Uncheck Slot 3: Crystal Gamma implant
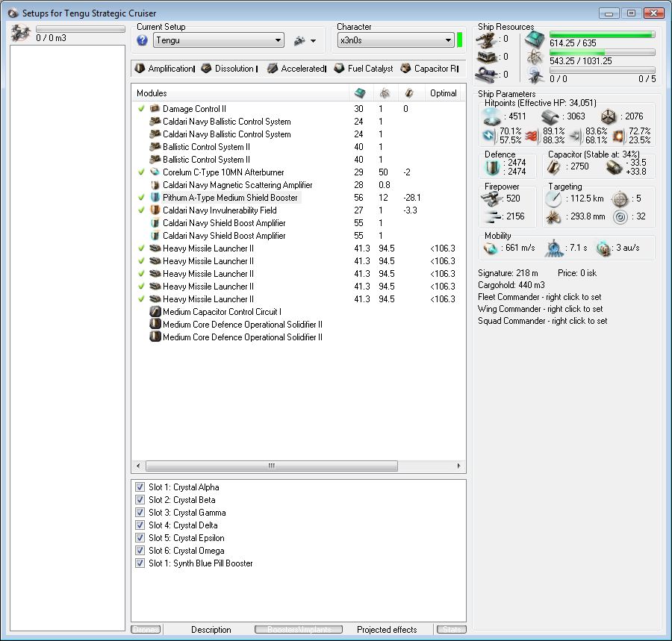The height and width of the screenshot is (641, 672). [140, 512]
